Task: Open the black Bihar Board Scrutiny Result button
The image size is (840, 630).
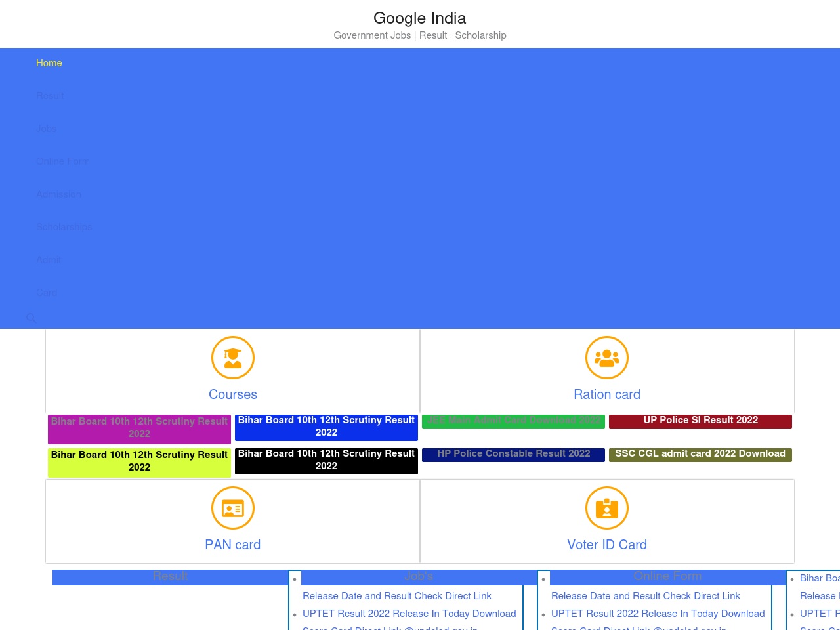Action: pyautogui.click(x=326, y=461)
